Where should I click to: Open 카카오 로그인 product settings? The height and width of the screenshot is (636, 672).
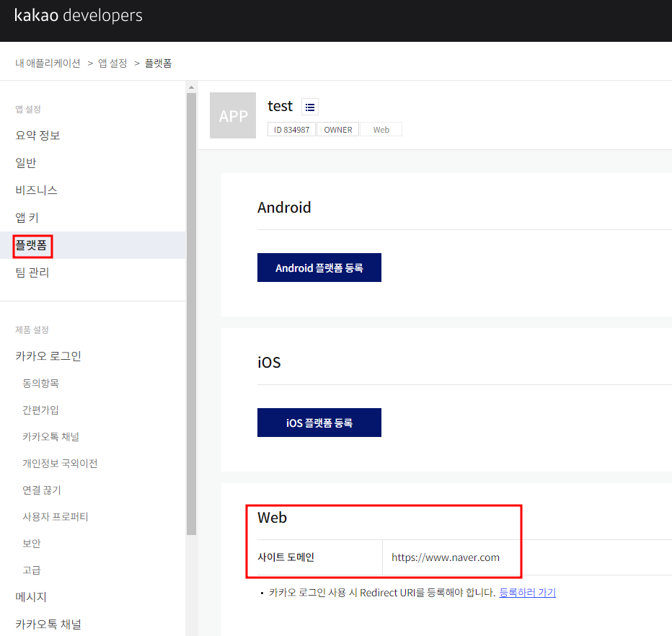(x=48, y=356)
